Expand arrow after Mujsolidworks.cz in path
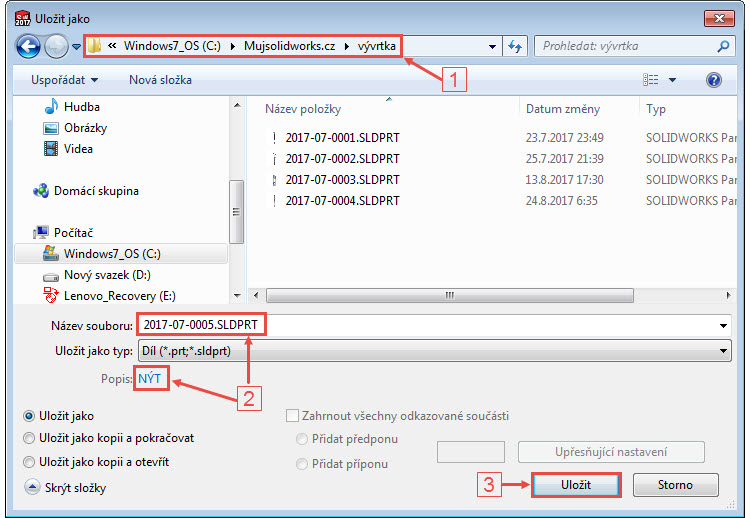Viewport: 750px width, 518px height. 346,46
